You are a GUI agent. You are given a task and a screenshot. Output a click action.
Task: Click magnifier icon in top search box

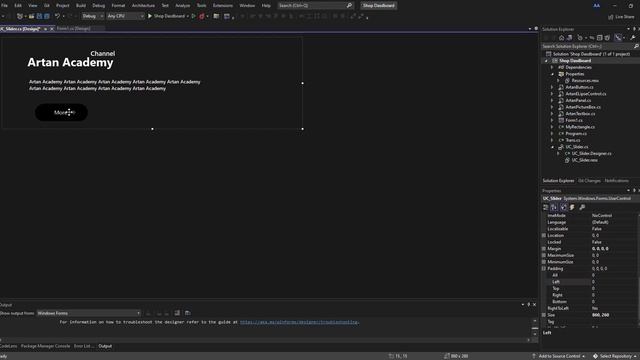point(349,6)
